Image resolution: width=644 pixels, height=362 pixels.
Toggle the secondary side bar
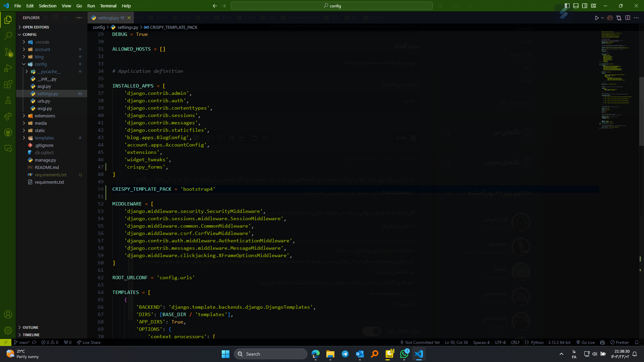[585, 6]
